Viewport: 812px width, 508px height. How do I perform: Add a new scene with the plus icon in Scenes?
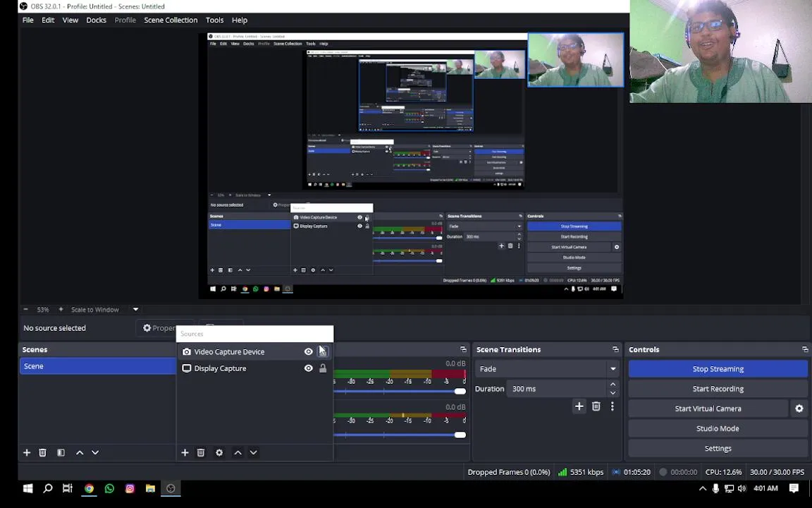tap(27, 452)
